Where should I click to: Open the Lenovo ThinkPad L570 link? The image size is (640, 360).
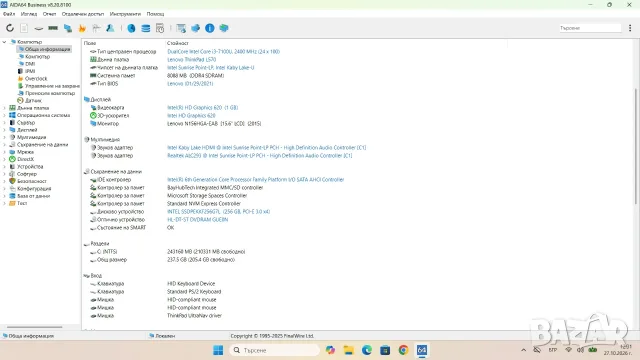(x=191, y=60)
